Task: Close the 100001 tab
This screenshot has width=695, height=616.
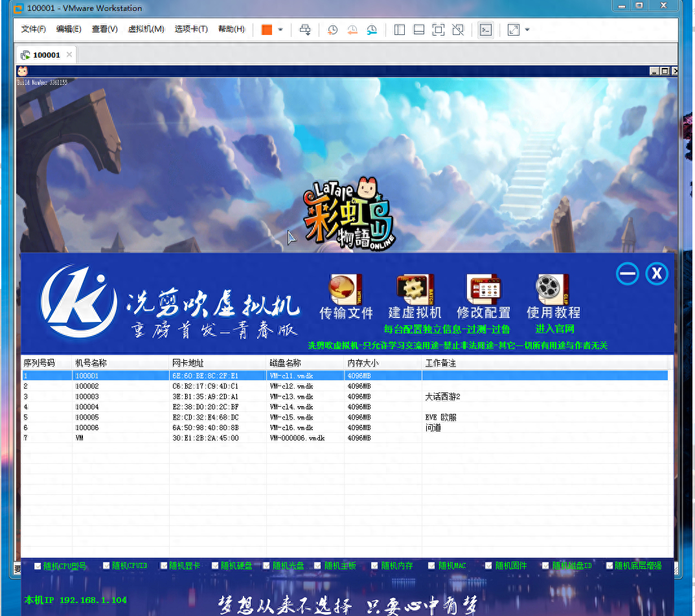Action: pyautogui.click(x=69, y=54)
